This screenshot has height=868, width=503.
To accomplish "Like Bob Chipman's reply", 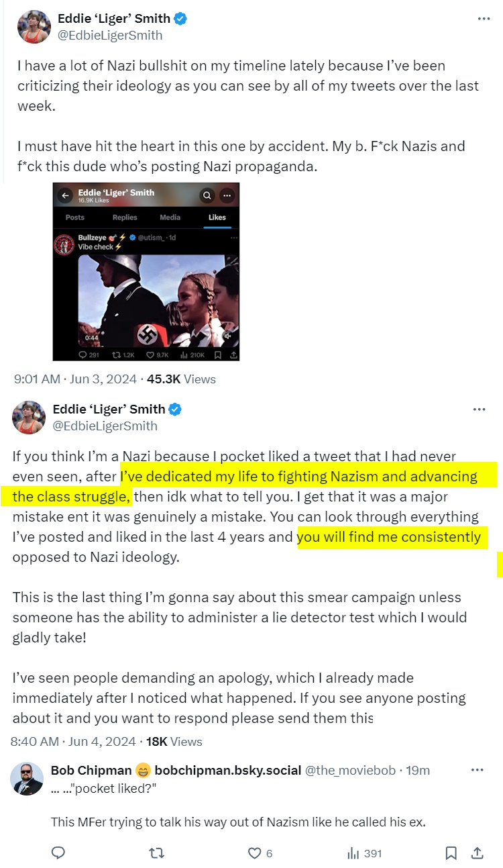I will (x=255, y=853).
